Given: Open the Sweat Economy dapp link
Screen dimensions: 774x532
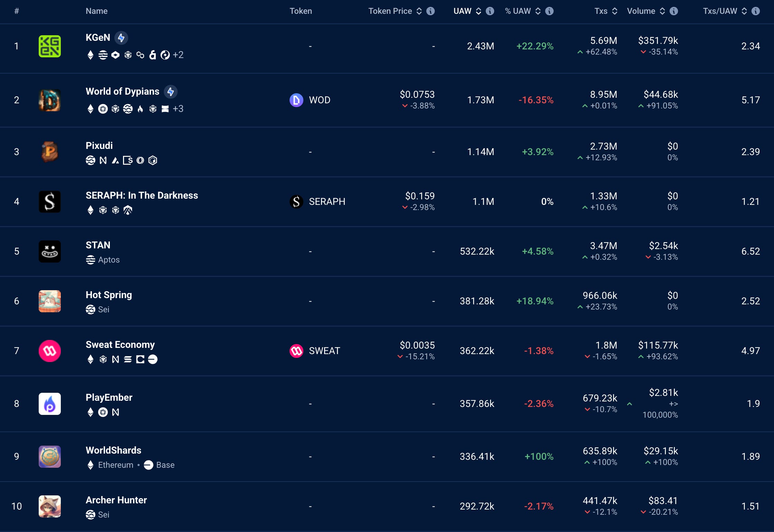Looking at the screenshot, I should (x=120, y=344).
